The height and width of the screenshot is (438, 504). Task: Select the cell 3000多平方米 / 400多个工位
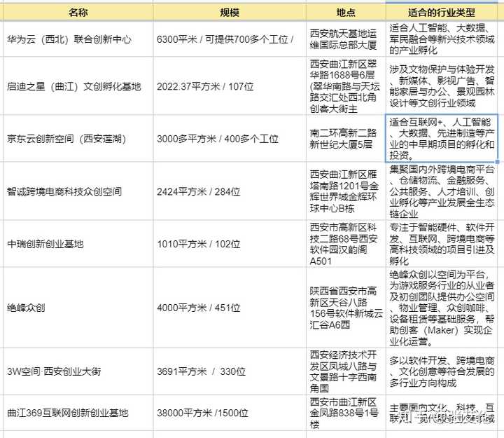[230, 138]
